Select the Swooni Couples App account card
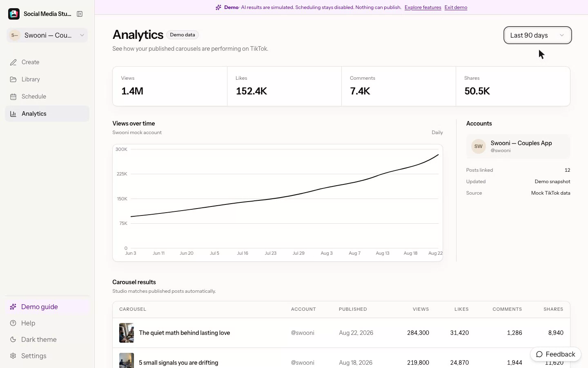This screenshot has height=368, width=588. pyautogui.click(x=518, y=146)
